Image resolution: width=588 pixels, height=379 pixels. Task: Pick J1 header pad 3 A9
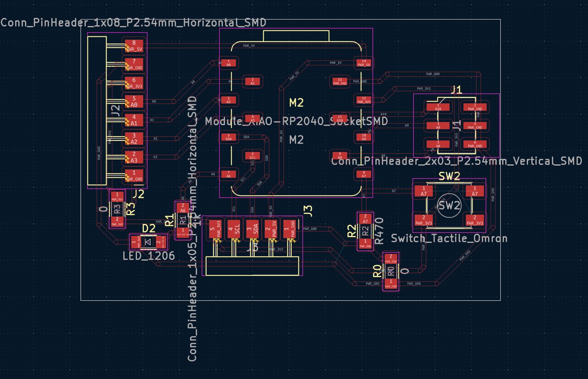pyautogui.click(x=438, y=126)
